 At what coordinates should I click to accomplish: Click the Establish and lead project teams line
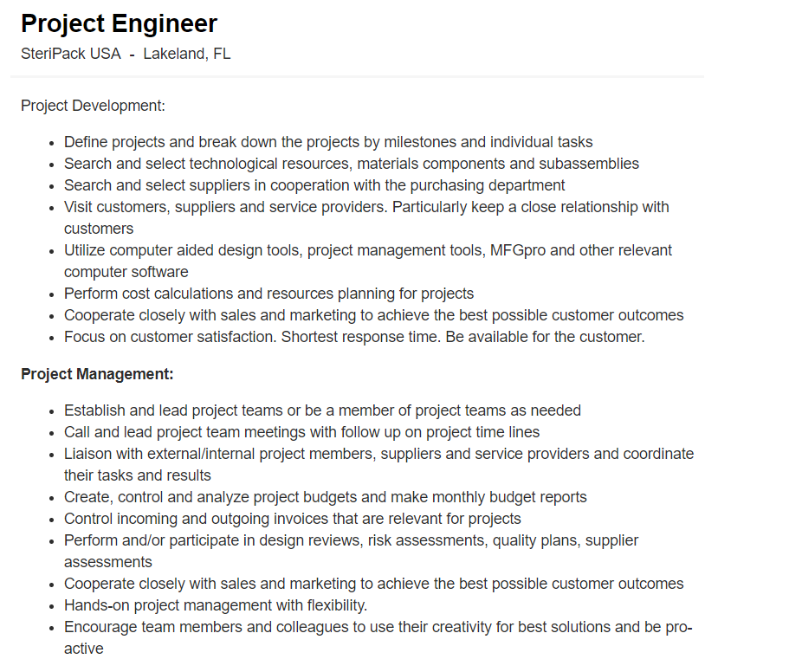(322, 411)
